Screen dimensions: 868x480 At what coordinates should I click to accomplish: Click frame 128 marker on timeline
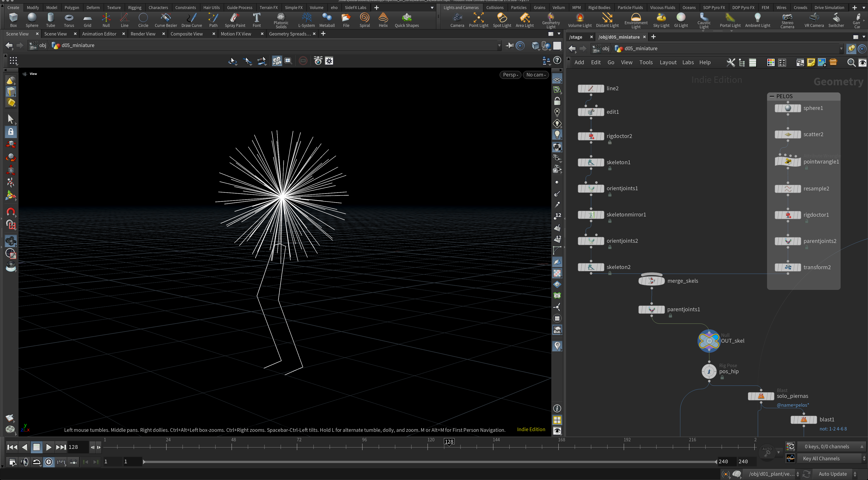(x=449, y=442)
